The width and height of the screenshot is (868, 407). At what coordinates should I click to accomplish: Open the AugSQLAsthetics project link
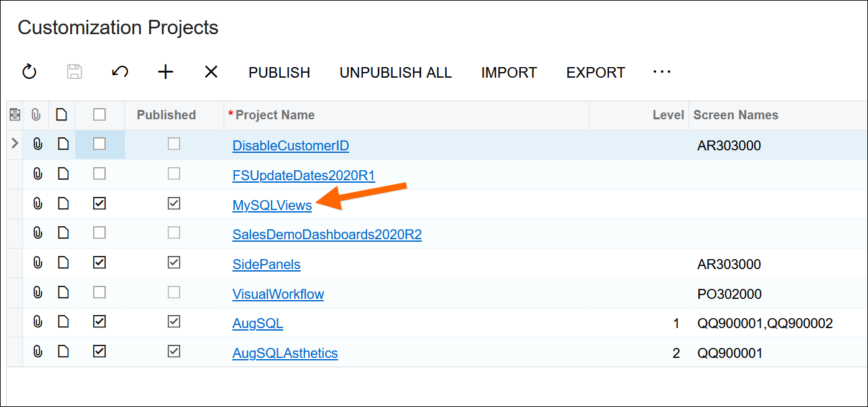coord(285,352)
